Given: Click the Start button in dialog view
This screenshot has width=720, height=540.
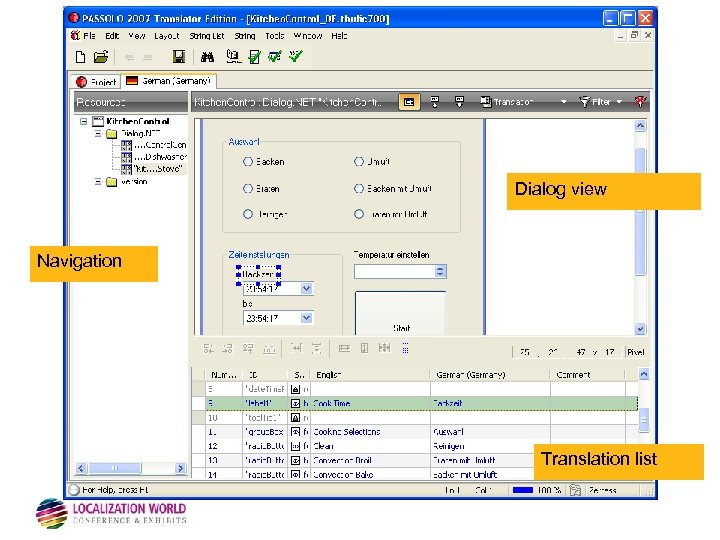Looking at the screenshot, I should [400, 313].
